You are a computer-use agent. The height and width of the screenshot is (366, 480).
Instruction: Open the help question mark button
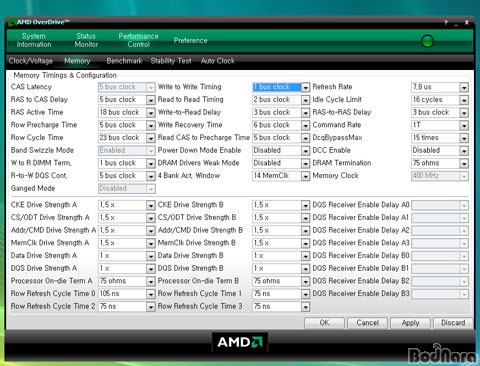point(446,23)
